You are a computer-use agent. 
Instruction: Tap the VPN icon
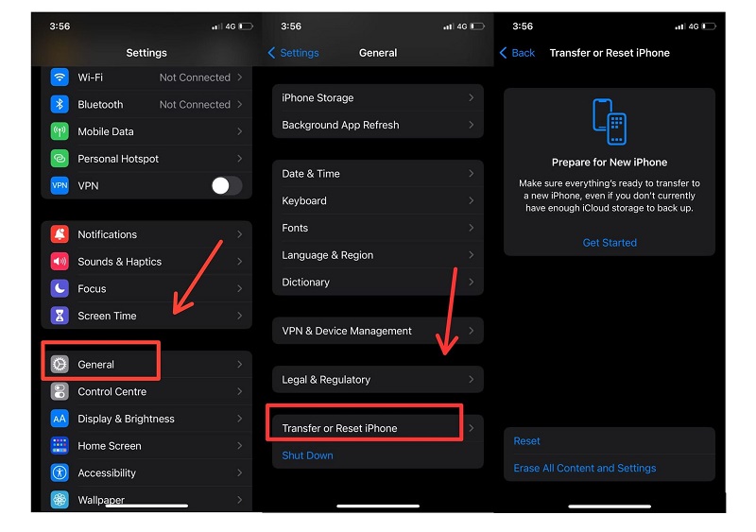point(60,186)
